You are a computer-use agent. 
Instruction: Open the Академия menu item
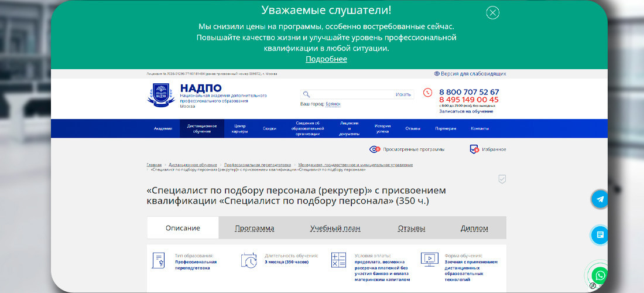pyautogui.click(x=163, y=128)
